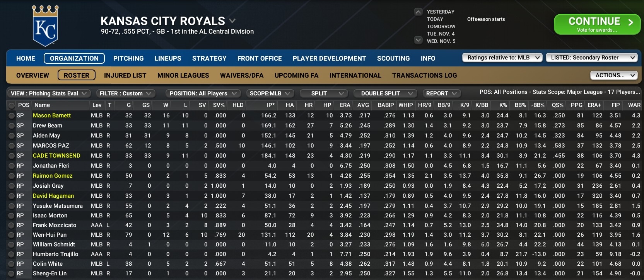The width and height of the screenshot is (644, 280).
Task: Open Frank Mozzicato's player page
Action: tap(55, 225)
